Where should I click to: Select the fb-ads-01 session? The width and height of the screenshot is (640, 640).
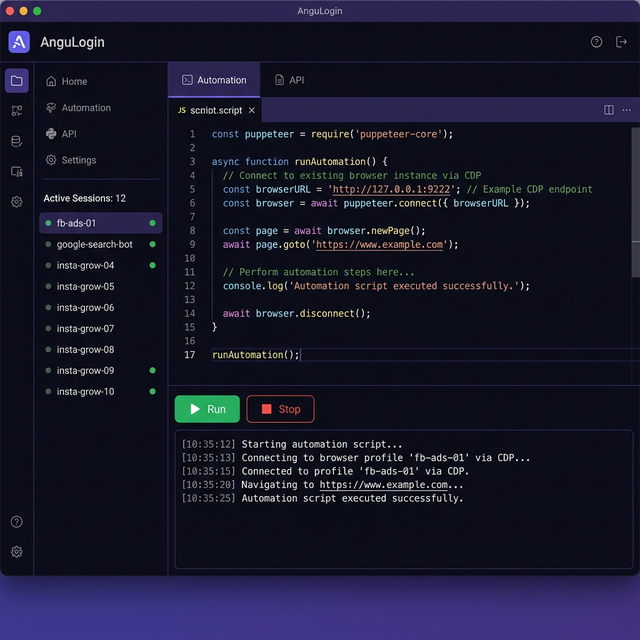coord(101,223)
